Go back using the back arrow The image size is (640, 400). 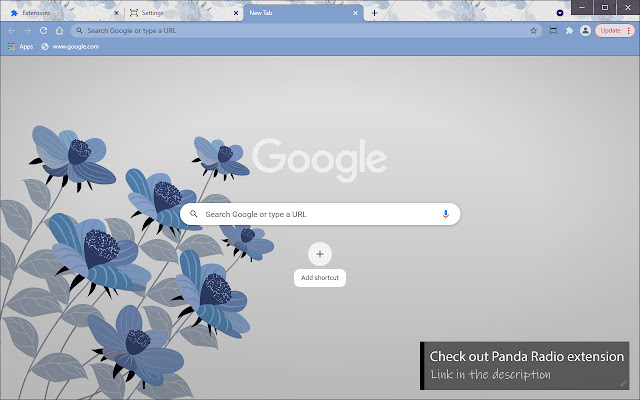click(x=11, y=31)
